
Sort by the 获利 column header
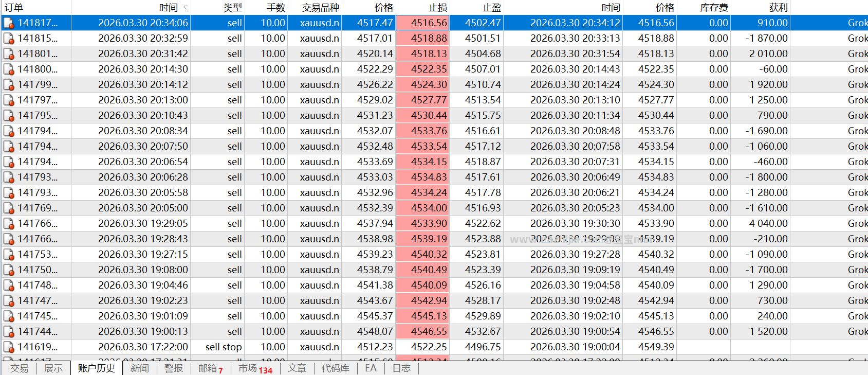point(760,8)
